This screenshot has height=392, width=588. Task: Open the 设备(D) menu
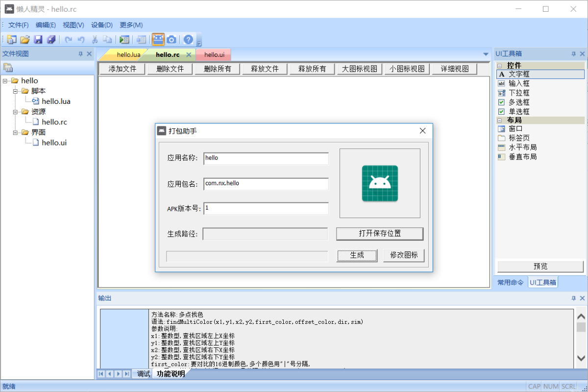pyautogui.click(x=102, y=25)
